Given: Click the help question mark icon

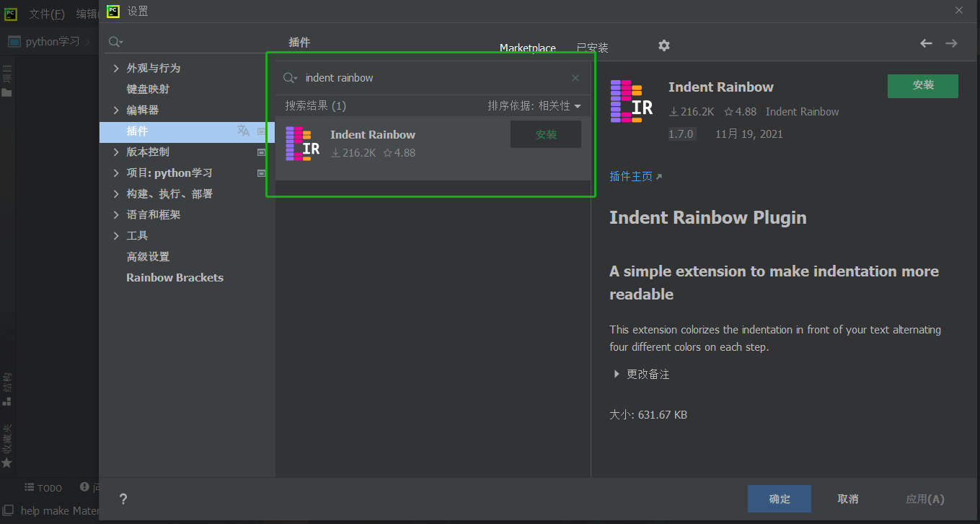Looking at the screenshot, I should click(x=123, y=499).
